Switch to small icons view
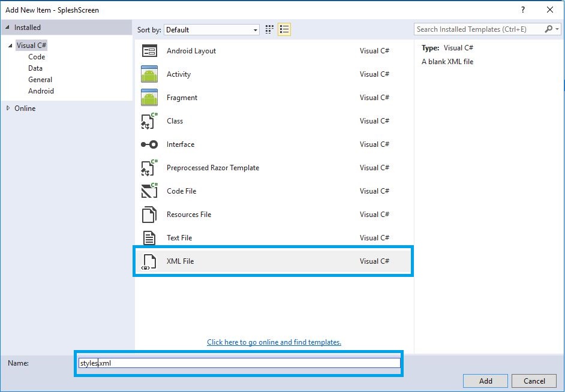This screenshot has height=392, width=565. (x=270, y=29)
